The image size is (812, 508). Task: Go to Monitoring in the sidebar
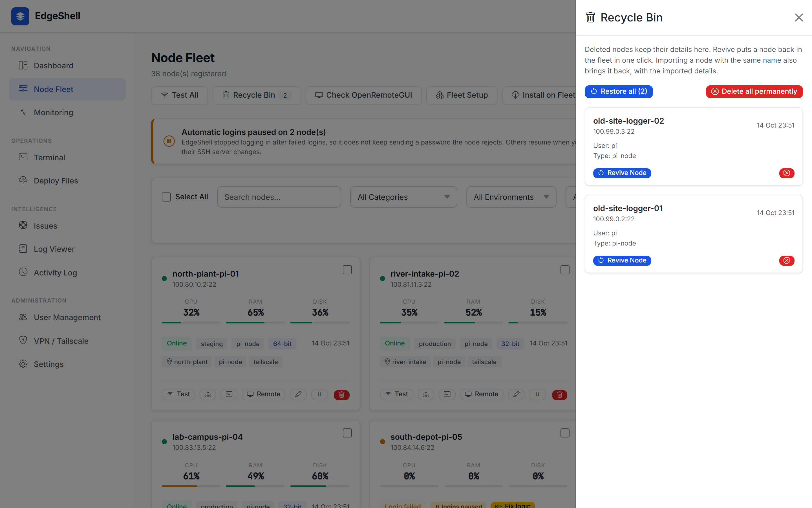point(67,112)
